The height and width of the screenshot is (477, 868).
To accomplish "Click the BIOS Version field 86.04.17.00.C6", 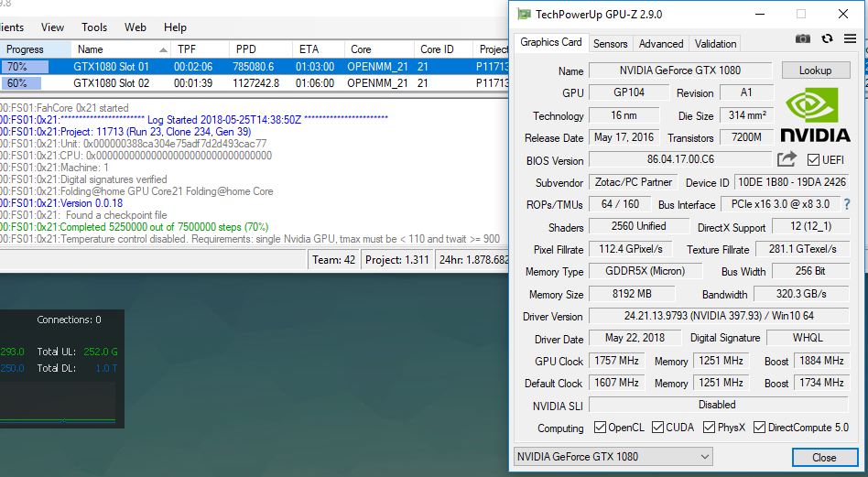I will pos(680,159).
